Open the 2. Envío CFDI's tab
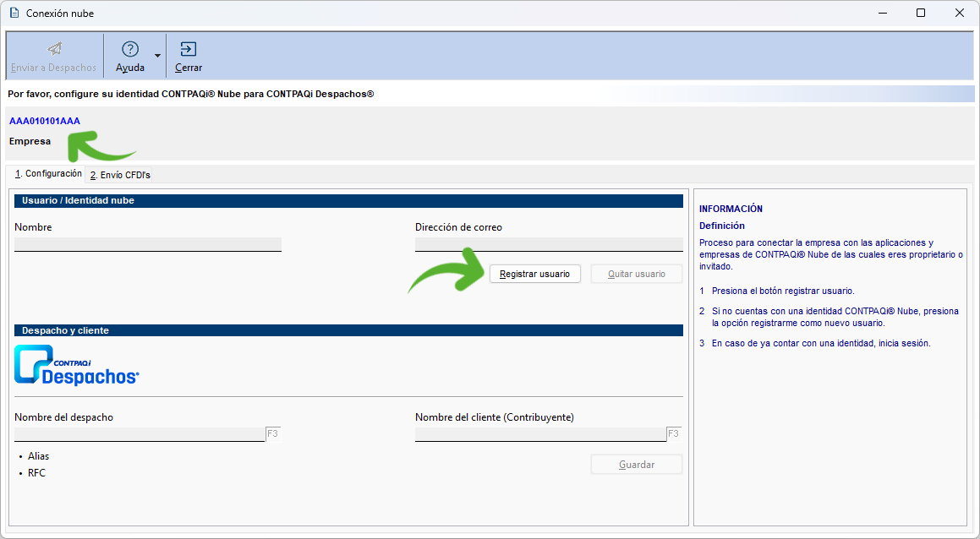This screenshot has width=980, height=539. pos(120,175)
